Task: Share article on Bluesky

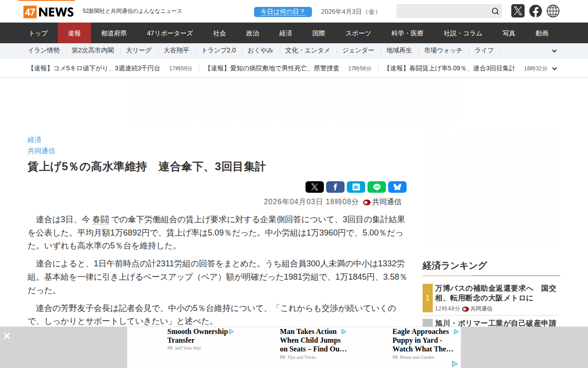Action: click(397, 187)
